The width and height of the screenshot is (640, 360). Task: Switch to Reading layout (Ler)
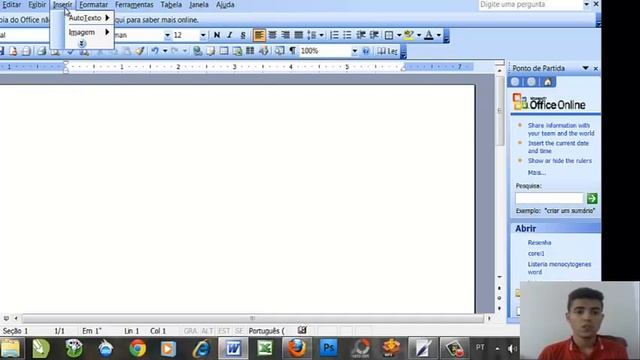point(387,51)
